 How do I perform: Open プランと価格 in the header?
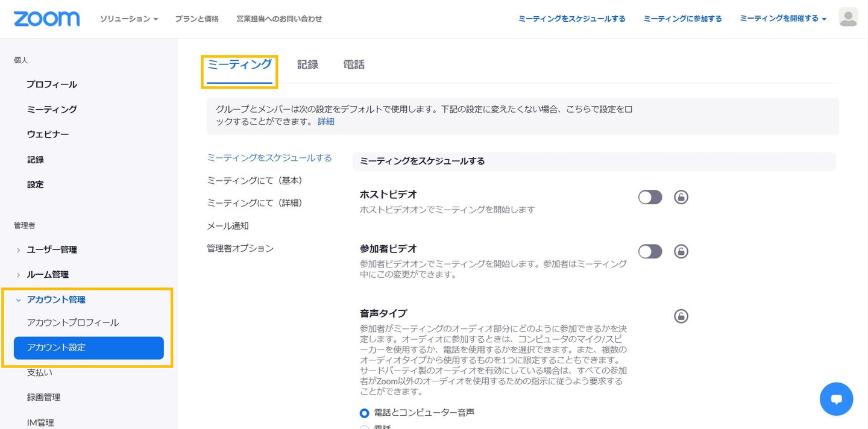[197, 19]
